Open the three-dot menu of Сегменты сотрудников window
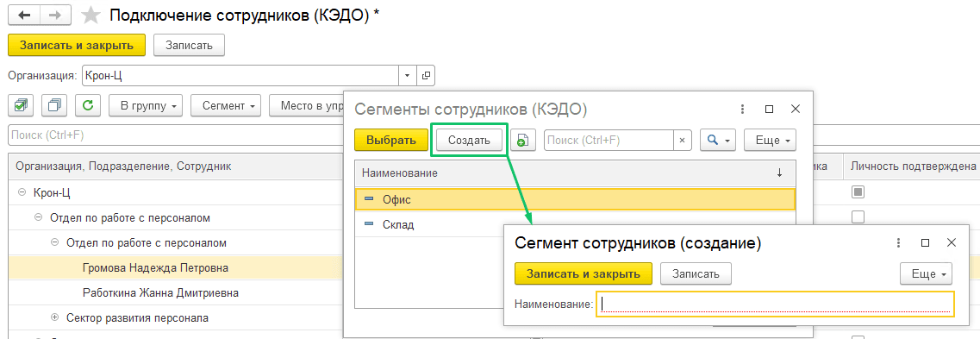The width and height of the screenshot is (980, 339). [742, 109]
